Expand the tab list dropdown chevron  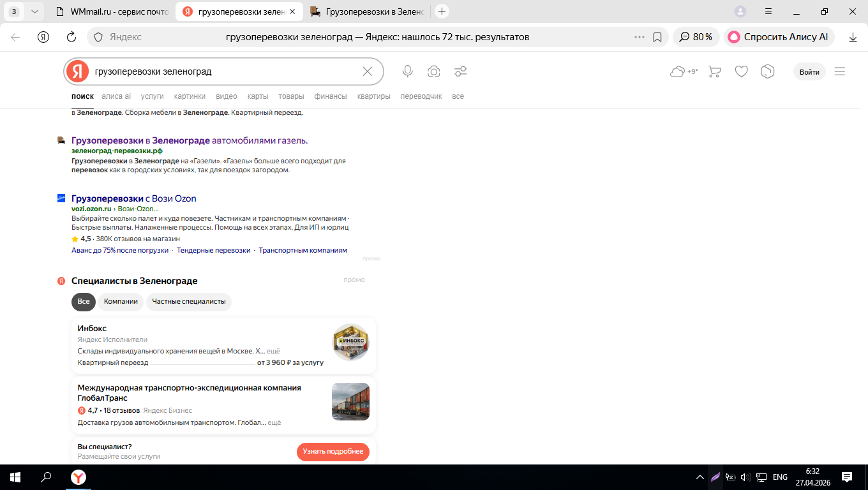click(x=34, y=11)
